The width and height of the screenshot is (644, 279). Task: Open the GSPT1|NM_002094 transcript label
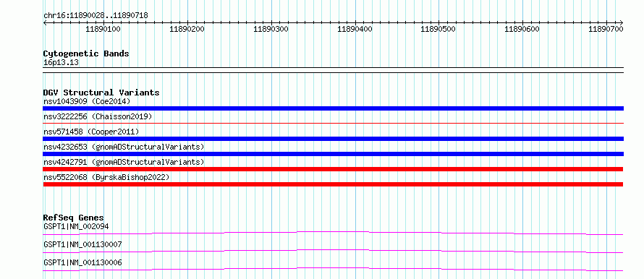[76, 226]
